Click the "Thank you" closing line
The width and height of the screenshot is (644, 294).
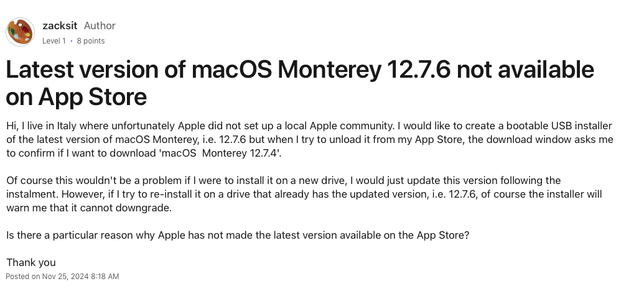(x=30, y=262)
